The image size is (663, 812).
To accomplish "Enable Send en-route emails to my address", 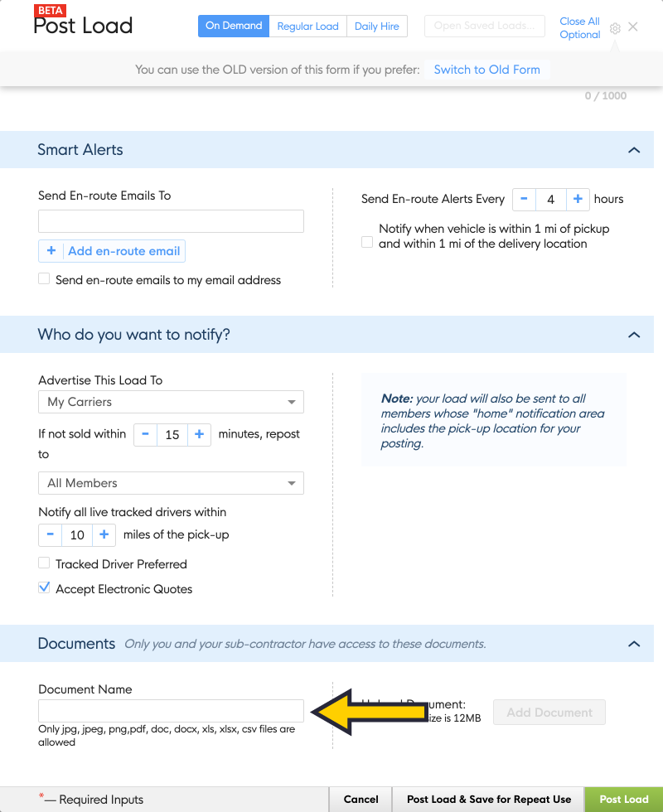I will [x=44, y=279].
